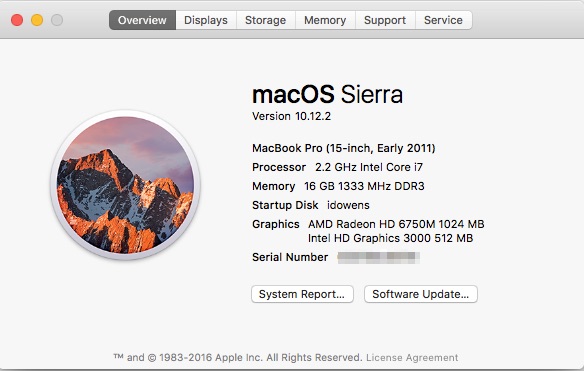Close the window with the red button
584x371 pixels.
point(17,20)
